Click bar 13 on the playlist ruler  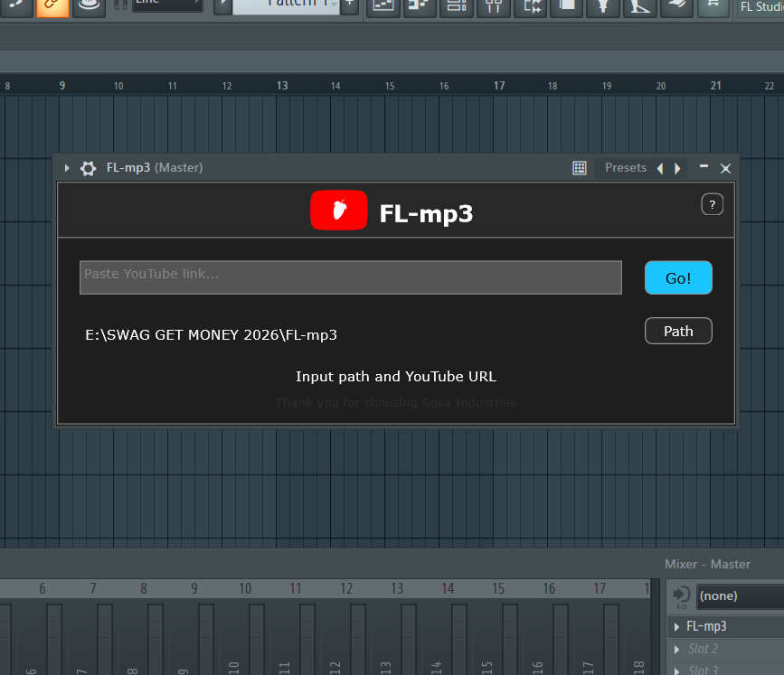pos(282,86)
